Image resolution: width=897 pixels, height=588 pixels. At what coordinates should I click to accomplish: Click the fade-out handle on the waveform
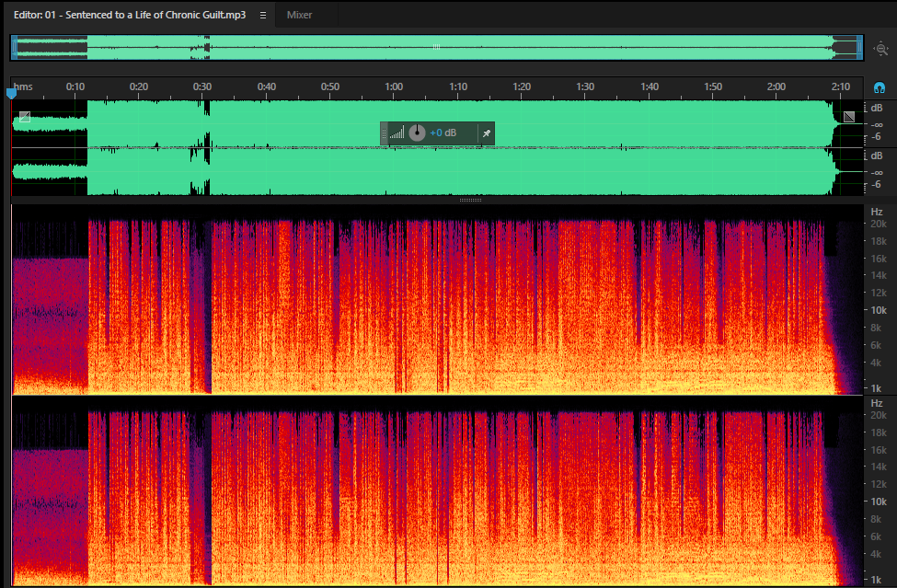pyautogui.click(x=849, y=117)
